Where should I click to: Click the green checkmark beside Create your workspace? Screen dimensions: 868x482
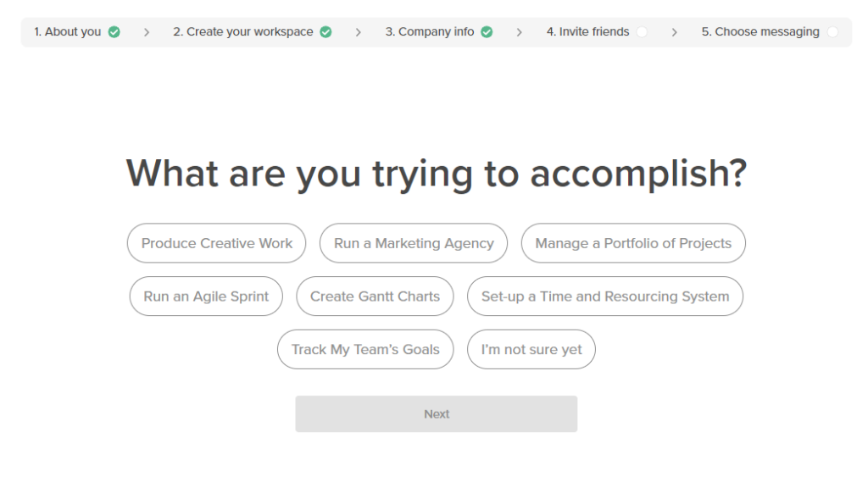click(326, 32)
